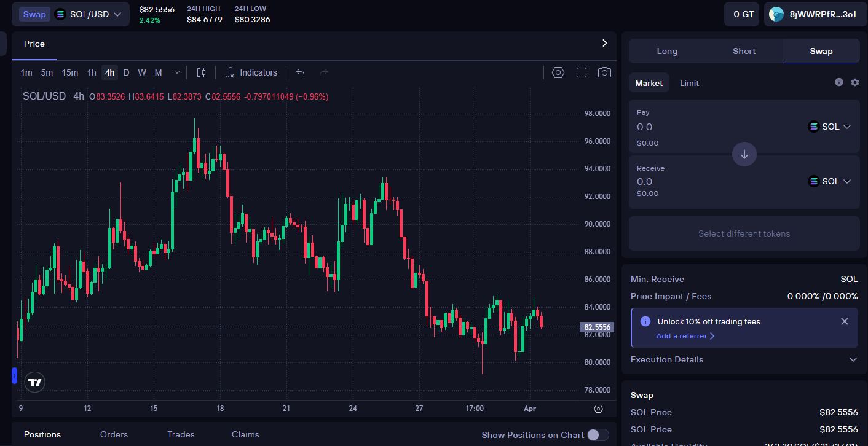
Task: Click the swap direction arrow between Pay and Receive
Action: click(744, 154)
